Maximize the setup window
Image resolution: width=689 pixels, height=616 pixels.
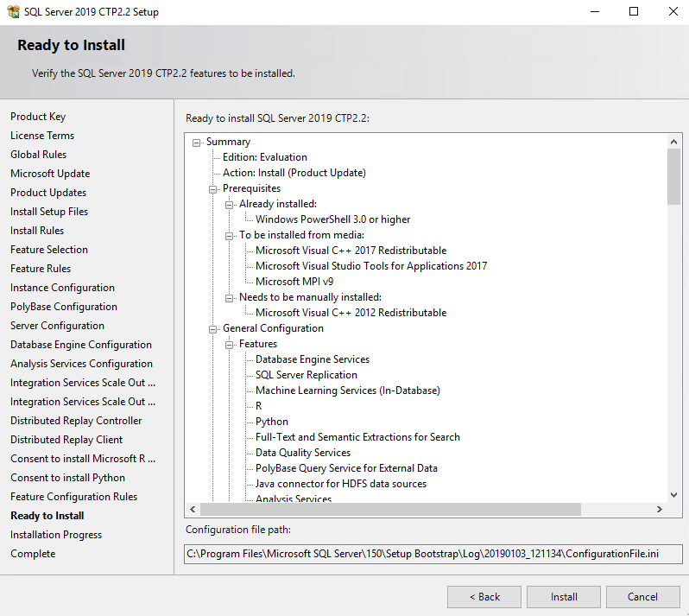(x=634, y=11)
